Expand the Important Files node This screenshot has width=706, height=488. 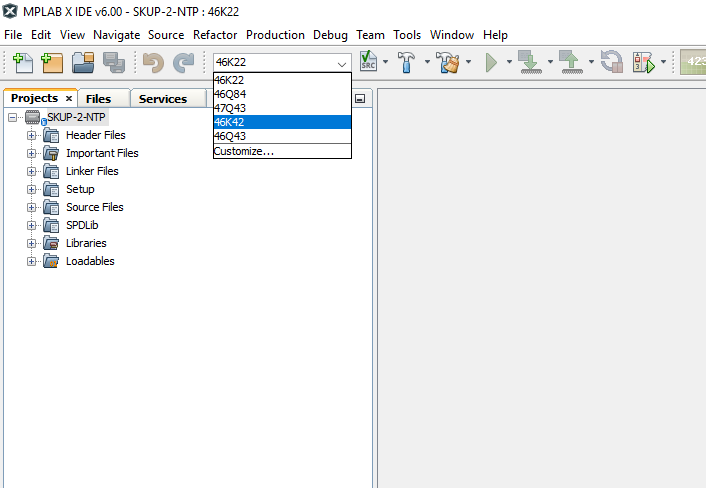[31, 153]
